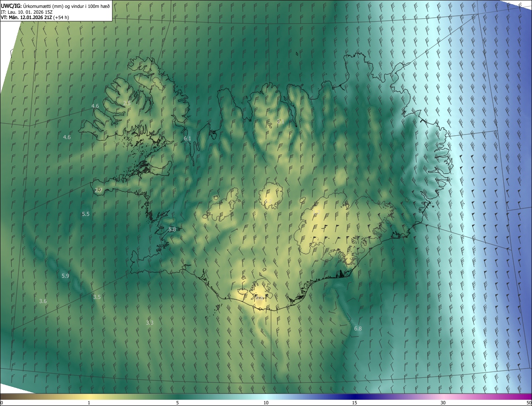This screenshot has width=532, height=406.
Task: Click the 6.8 value southeast of Iceland
Action: (x=358, y=328)
